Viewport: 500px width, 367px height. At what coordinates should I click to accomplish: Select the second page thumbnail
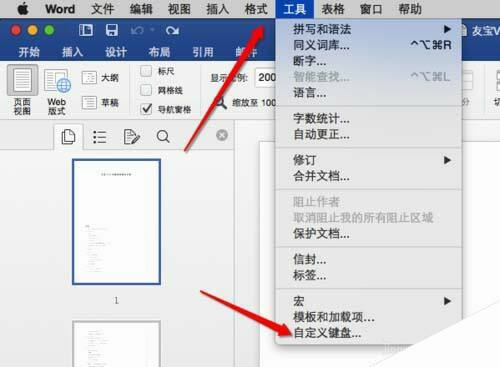tap(116, 344)
